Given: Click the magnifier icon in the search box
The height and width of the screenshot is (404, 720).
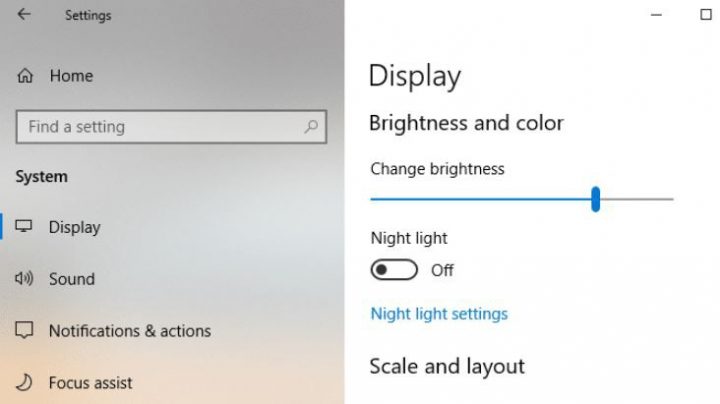Looking at the screenshot, I should pyautogui.click(x=312, y=127).
